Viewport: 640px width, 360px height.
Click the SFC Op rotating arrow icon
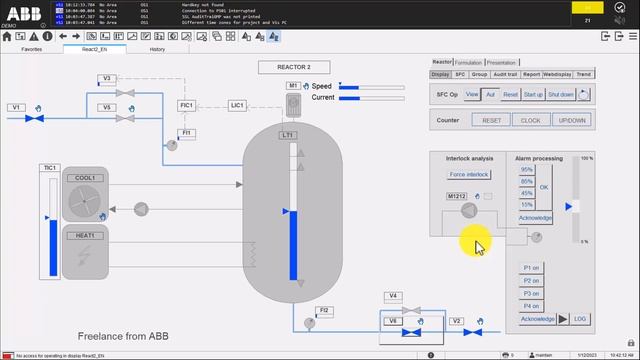click(x=584, y=94)
